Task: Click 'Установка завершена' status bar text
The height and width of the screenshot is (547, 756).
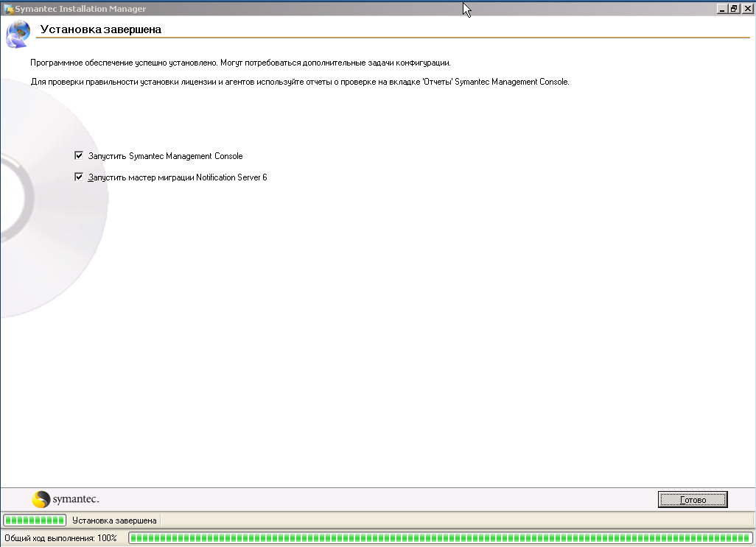Action: 114,520
